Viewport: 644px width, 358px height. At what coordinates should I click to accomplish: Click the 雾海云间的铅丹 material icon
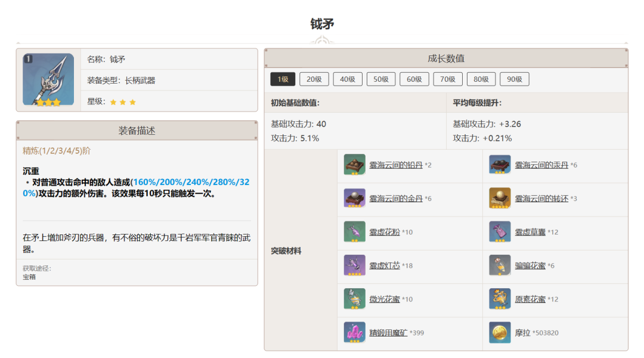tap(354, 165)
